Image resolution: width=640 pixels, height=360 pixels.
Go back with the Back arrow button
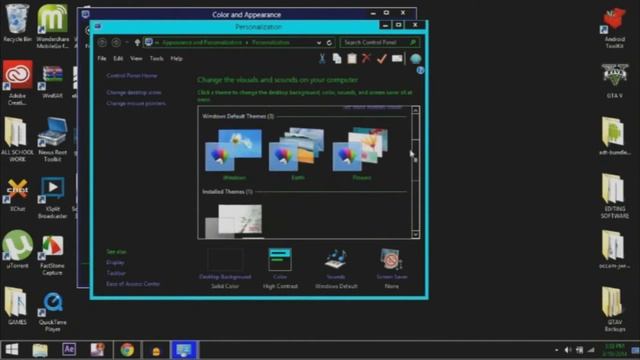click(x=102, y=42)
